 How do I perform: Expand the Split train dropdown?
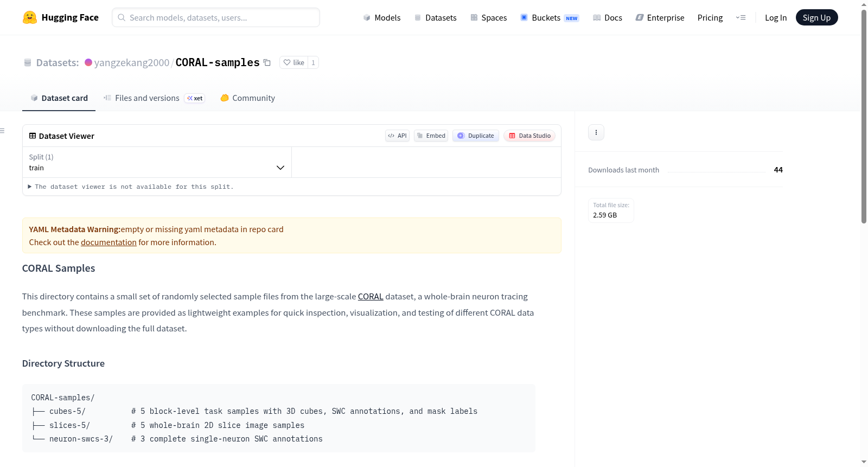point(157,162)
